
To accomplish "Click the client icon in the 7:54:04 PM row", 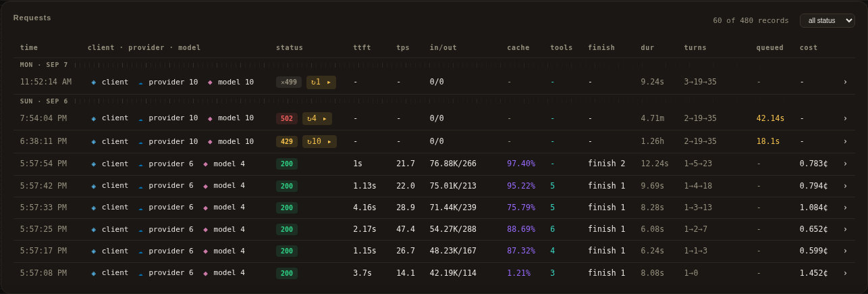I will [x=94, y=118].
